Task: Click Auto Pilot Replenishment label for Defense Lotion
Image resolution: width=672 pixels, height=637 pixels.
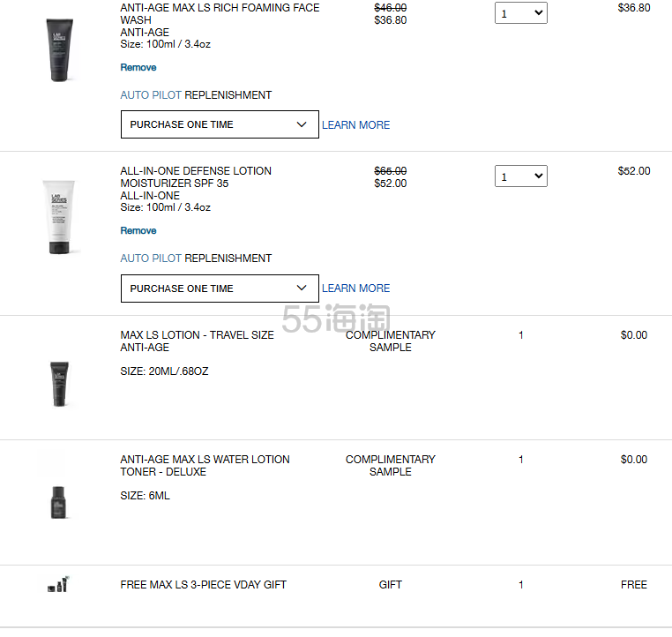Action: 196,259
